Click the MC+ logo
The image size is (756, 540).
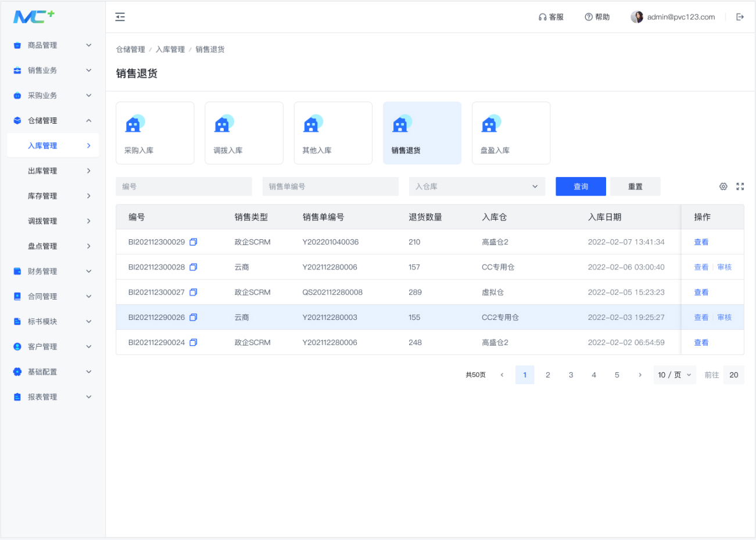34,17
